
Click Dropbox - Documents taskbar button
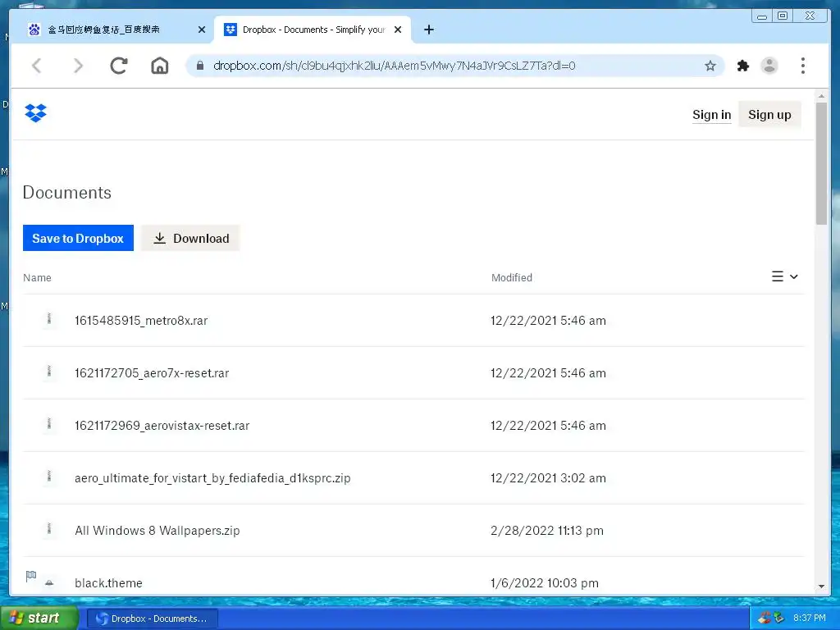152,619
